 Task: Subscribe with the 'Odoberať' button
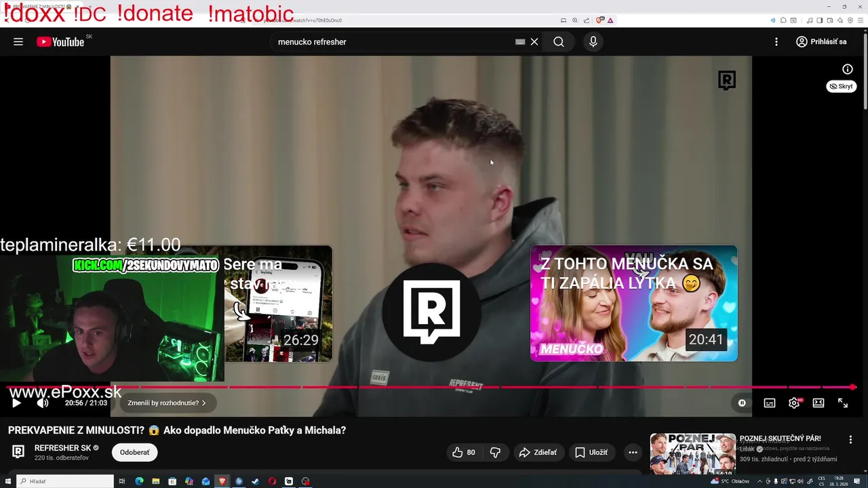click(134, 452)
